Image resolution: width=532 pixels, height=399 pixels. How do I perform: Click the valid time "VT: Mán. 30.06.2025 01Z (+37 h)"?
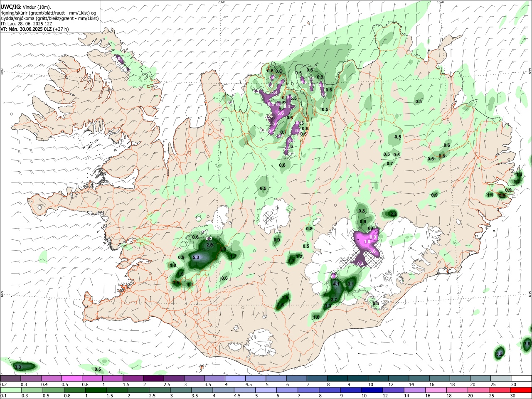point(34,29)
